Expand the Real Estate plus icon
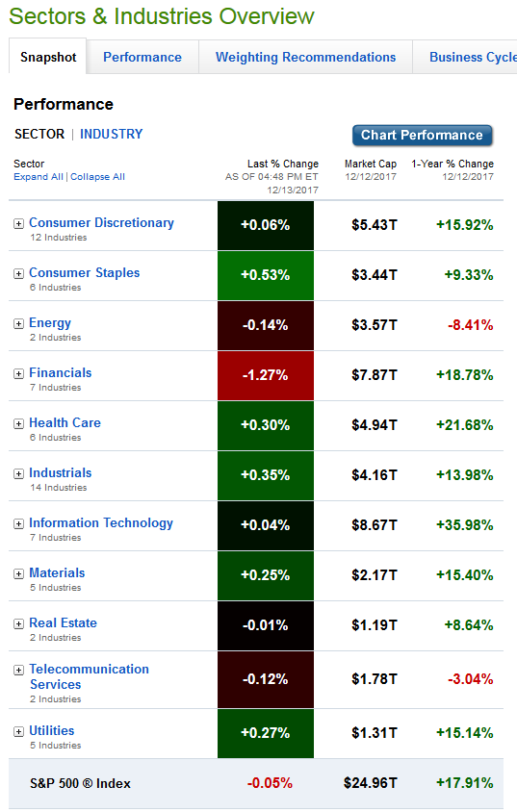The height and width of the screenshot is (812, 517). click(x=18, y=624)
